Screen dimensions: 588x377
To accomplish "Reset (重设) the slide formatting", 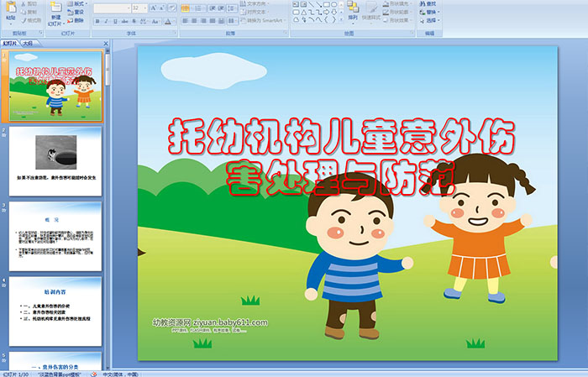I will (x=76, y=12).
